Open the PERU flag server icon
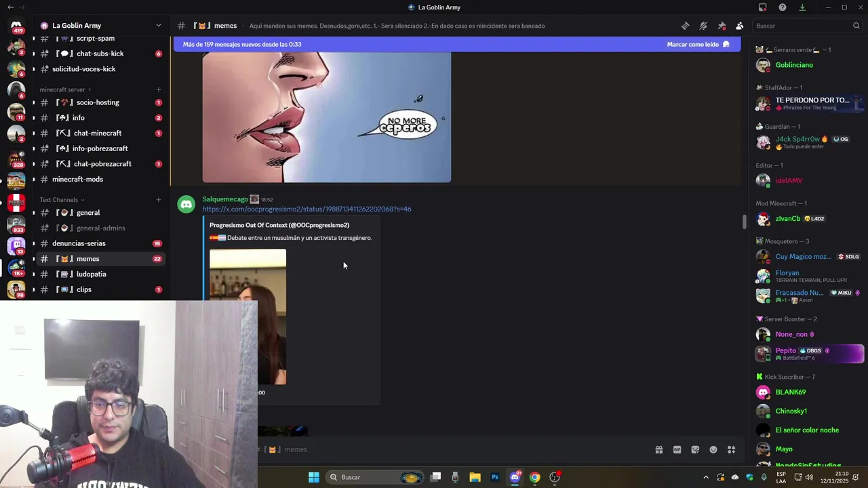Screen dimensions: 868x488 pos(16,203)
